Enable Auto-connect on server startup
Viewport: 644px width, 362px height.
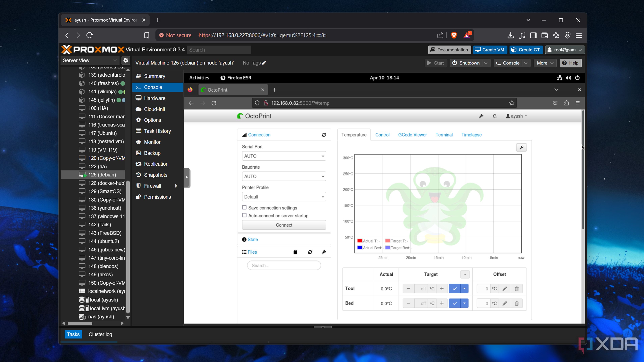(244, 215)
